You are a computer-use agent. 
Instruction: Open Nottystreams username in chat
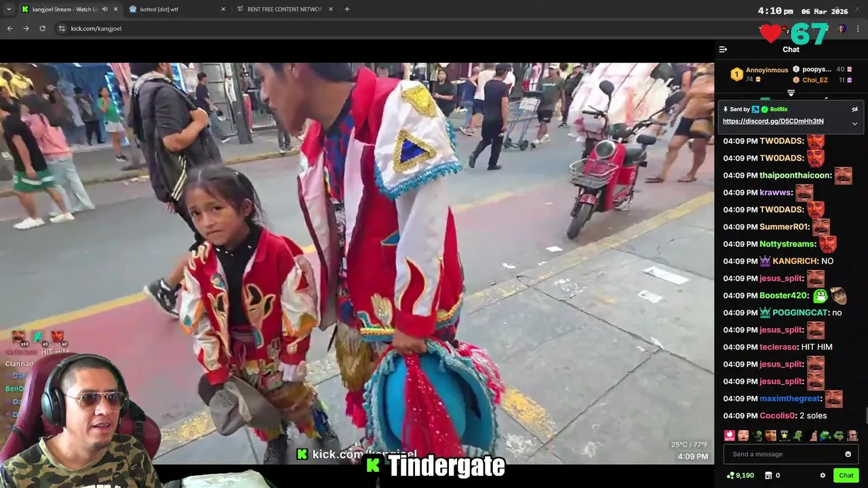coord(787,244)
